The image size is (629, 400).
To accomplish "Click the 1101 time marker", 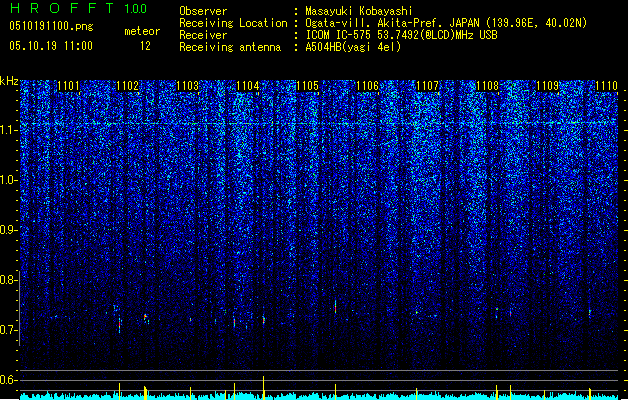I will [68, 86].
